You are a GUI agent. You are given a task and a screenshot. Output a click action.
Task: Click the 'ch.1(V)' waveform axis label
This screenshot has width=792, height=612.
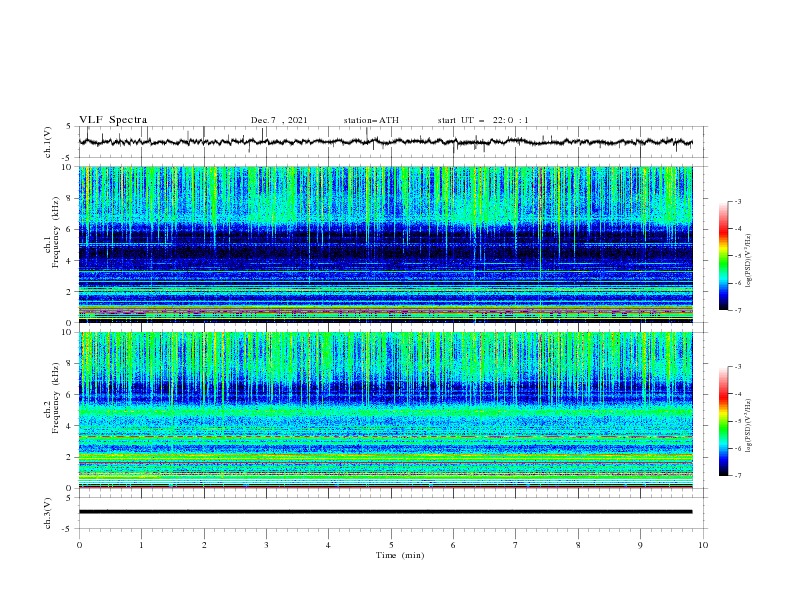point(48,142)
